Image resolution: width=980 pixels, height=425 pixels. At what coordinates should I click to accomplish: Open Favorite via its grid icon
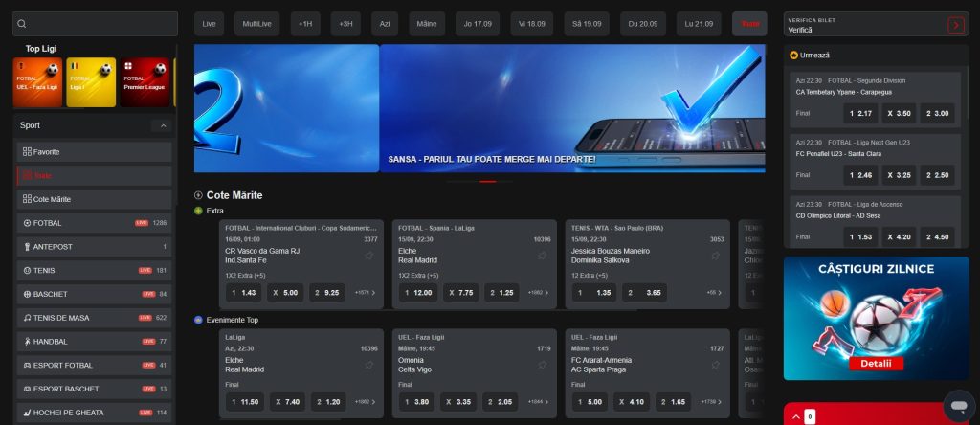coord(27,152)
